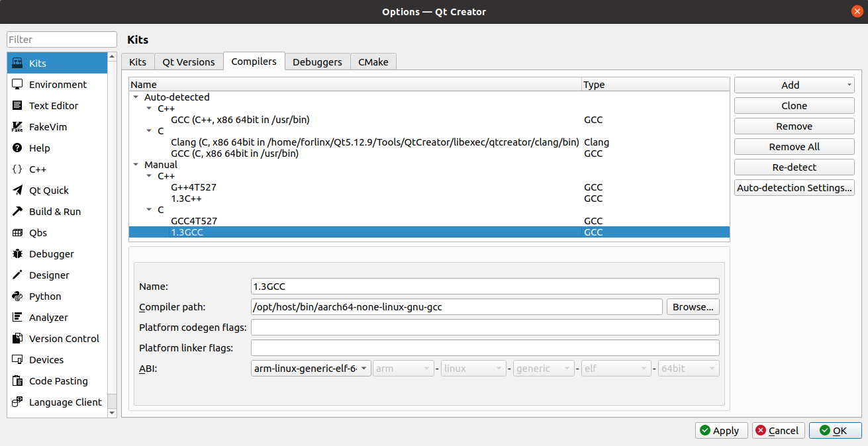
Task: Close the Options window
Action: pos(857,12)
